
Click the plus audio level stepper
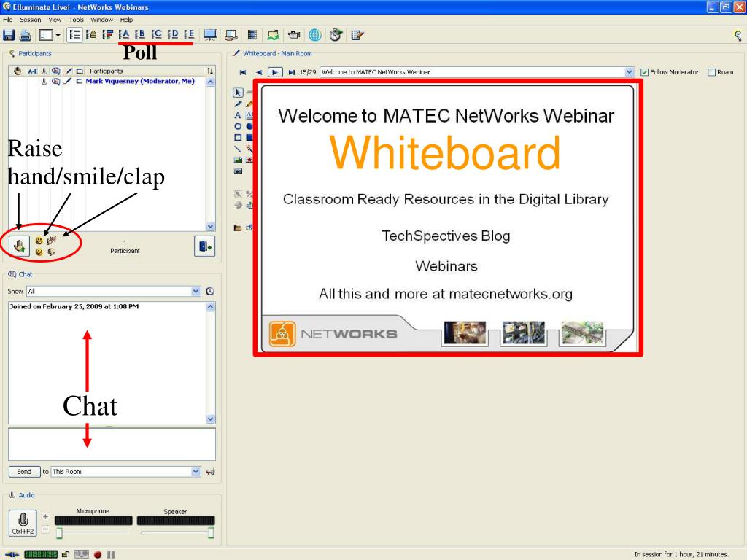(x=45, y=516)
